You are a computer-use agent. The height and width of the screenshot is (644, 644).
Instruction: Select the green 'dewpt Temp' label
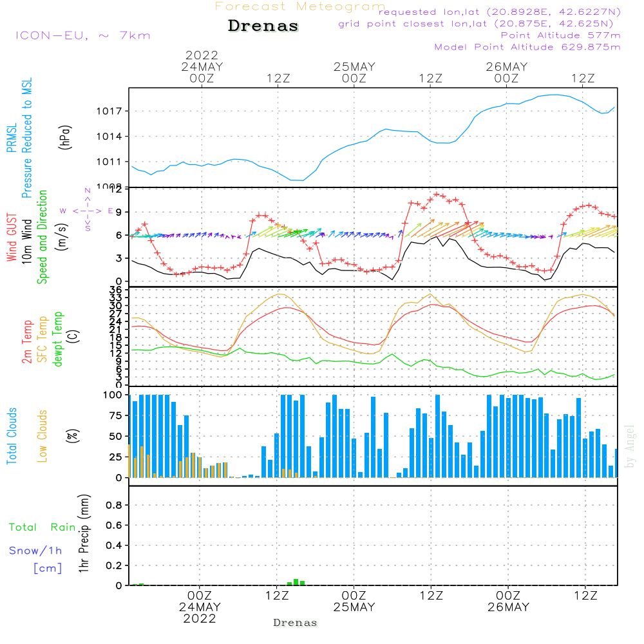57,339
